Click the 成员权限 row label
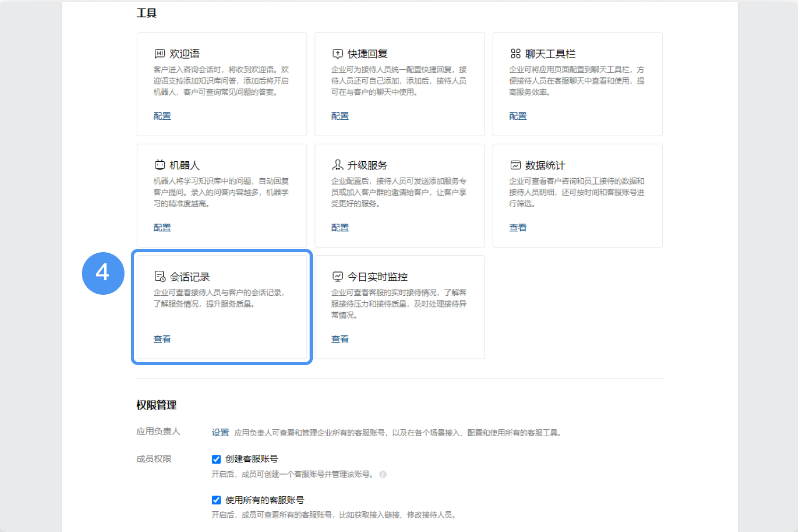Viewport: 798px width, 532px height. point(154,459)
